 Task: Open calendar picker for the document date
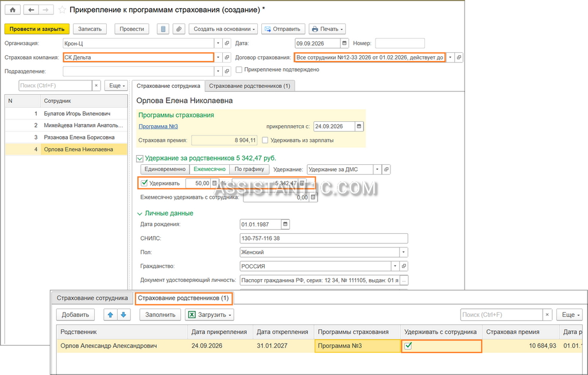point(345,43)
